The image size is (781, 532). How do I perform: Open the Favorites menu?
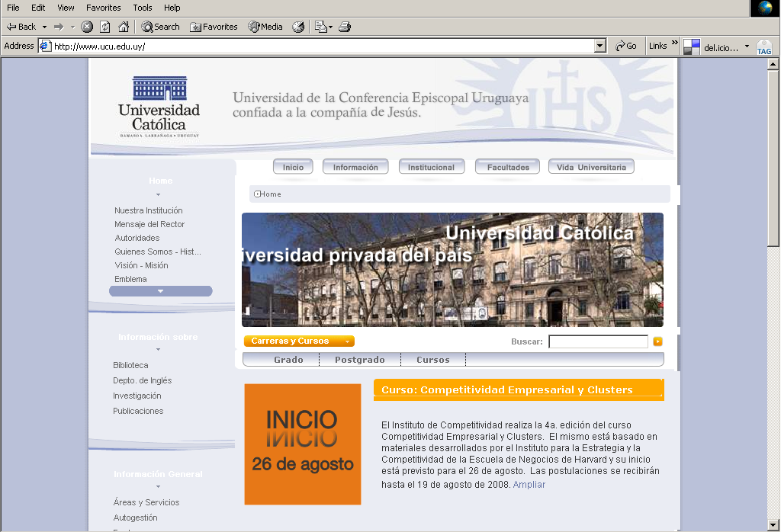coord(104,8)
